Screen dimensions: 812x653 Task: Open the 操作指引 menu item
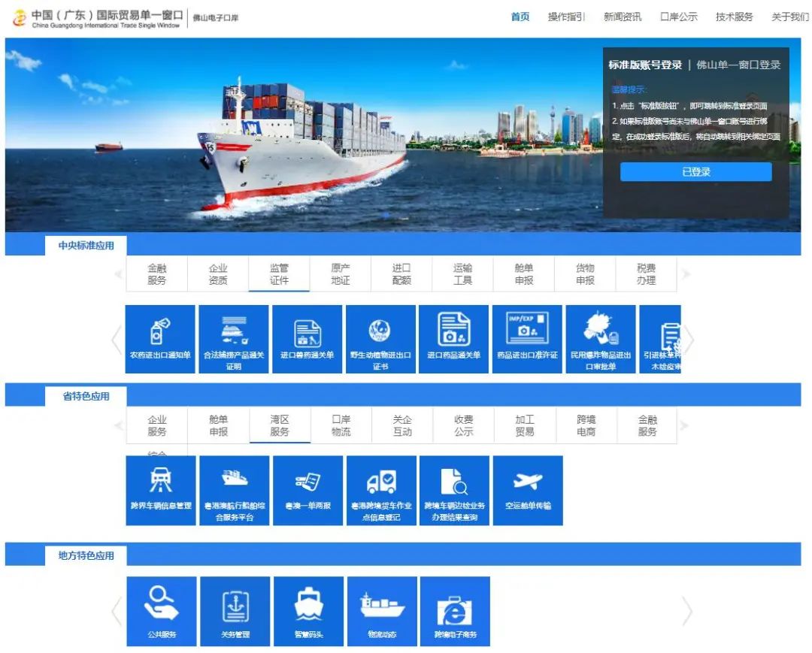[567, 17]
